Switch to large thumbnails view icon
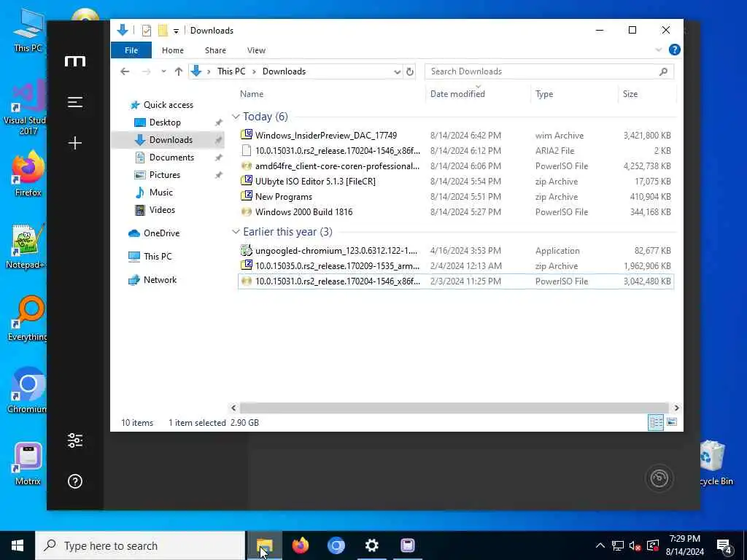The height and width of the screenshot is (560, 747). coord(672,422)
